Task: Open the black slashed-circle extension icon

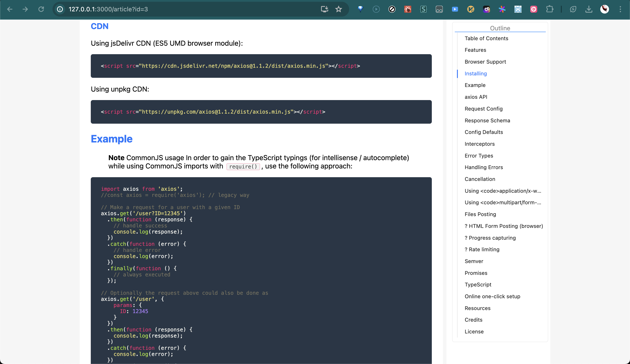Action: point(392,9)
